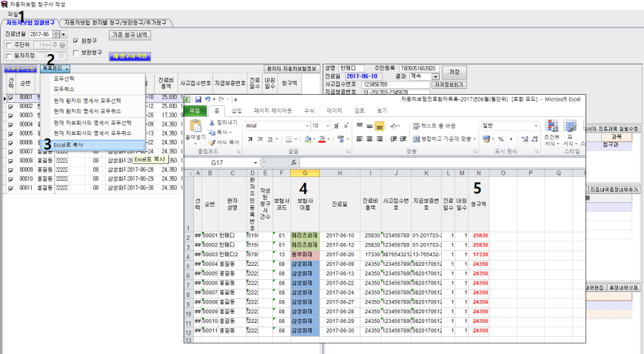Uncheck the row 00011 selection checkbox
The width and height of the screenshot is (644, 354).
click(10, 188)
